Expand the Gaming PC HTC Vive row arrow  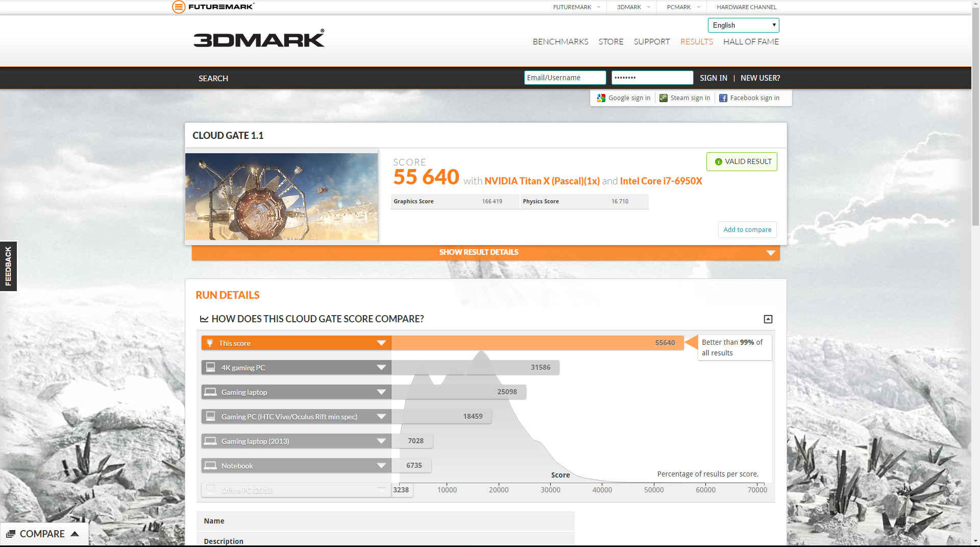pyautogui.click(x=381, y=416)
